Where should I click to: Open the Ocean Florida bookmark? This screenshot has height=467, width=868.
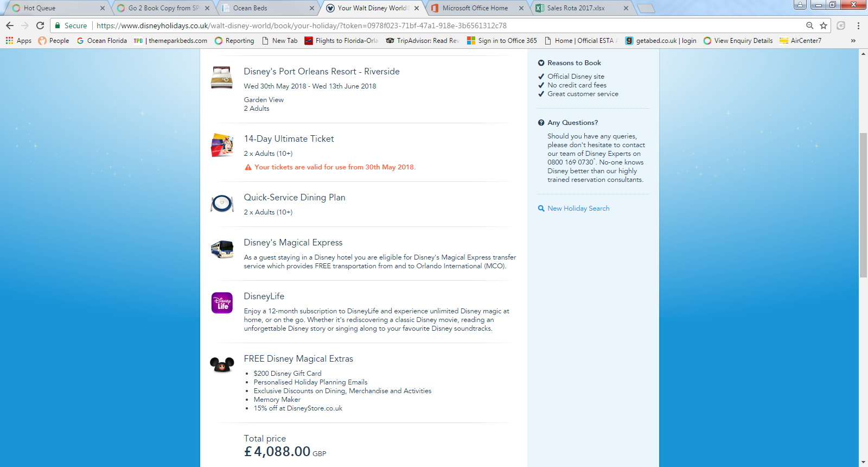101,41
